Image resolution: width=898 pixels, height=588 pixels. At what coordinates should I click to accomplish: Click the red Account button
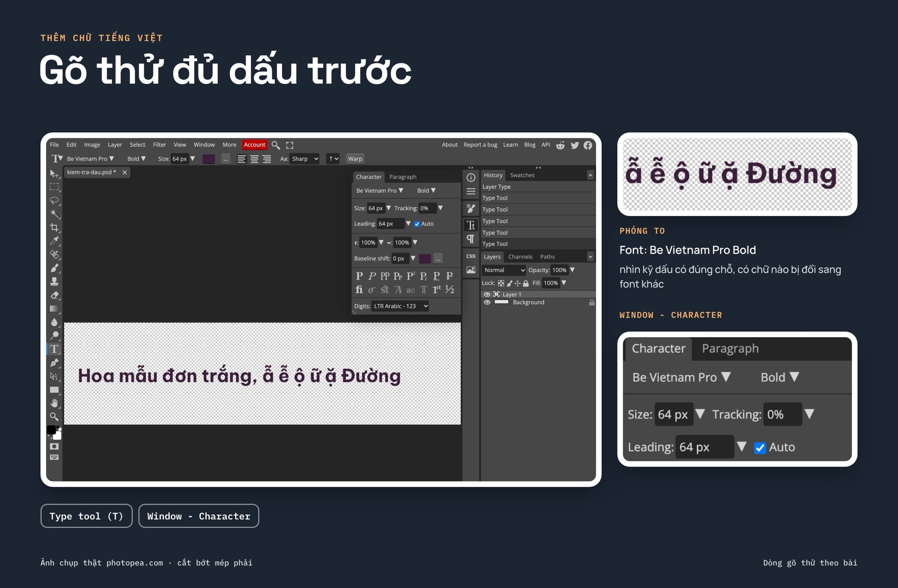[255, 145]
